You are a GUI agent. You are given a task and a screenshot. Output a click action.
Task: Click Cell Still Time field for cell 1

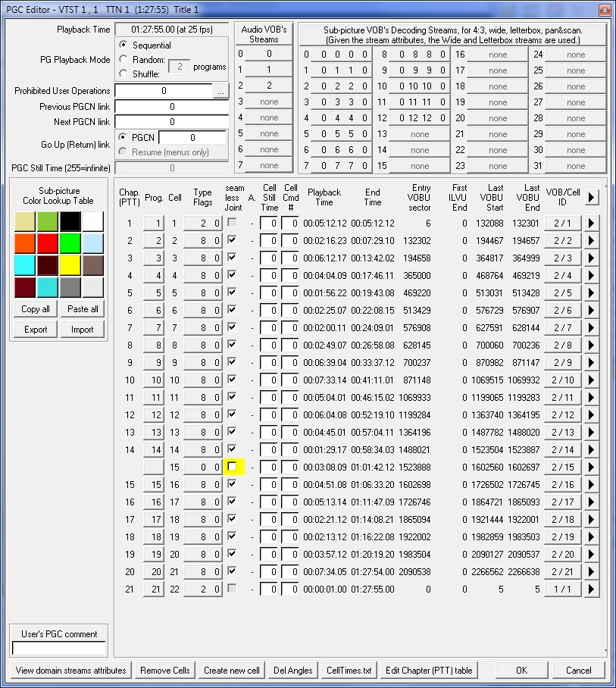pos(269,224)
